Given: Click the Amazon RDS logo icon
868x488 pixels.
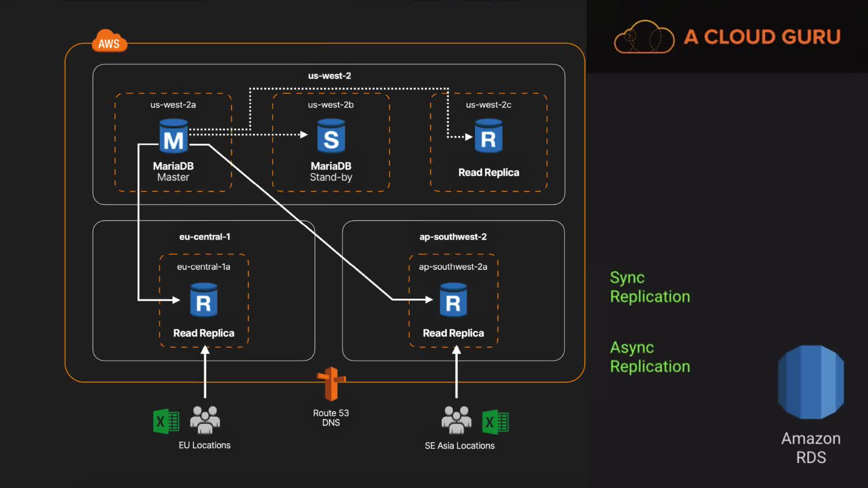Looking at the screenshot, I should 811,382.
